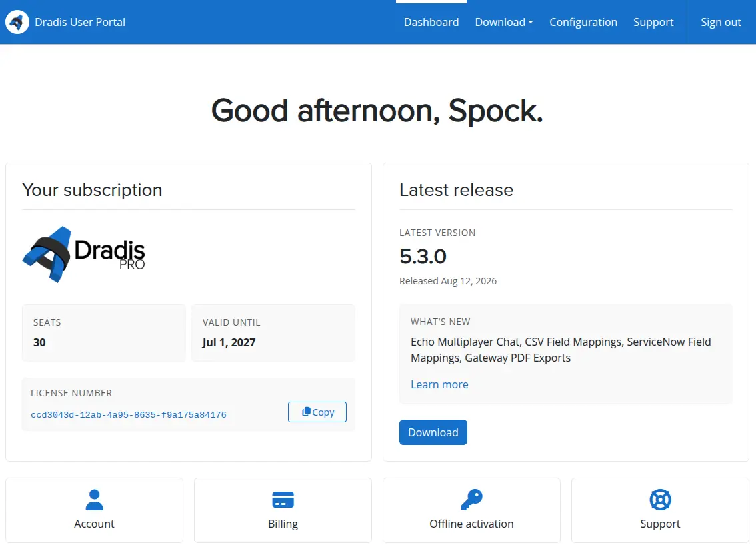Click the Offline activation key icon
Viewport: 756px width, 549px height.
tap(471, 500)
